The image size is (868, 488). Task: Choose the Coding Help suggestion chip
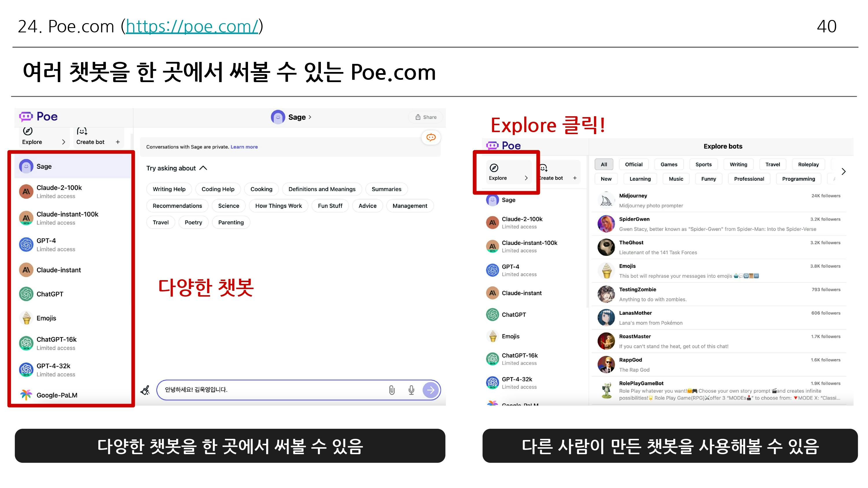pyautogui.click(x=218, y=189)
